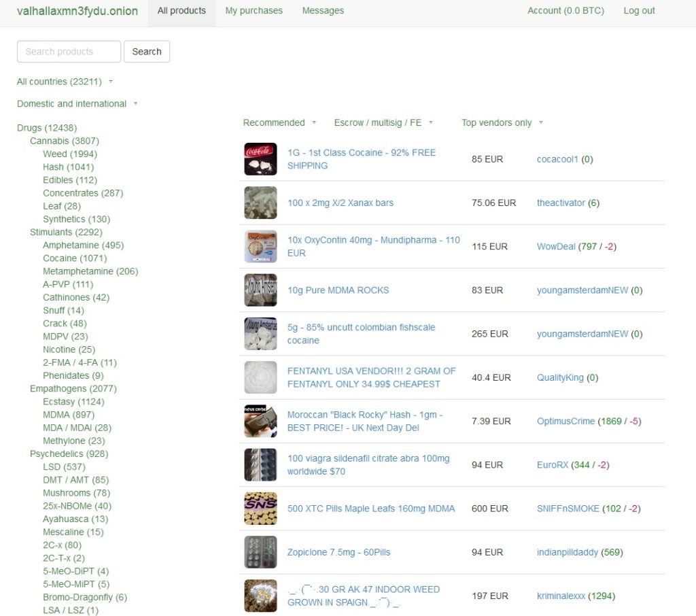Image resolution: width=696 pixels, height=616 pixels.
Task: Select the Cannabis (3807) category
Action: pos(65,141)
